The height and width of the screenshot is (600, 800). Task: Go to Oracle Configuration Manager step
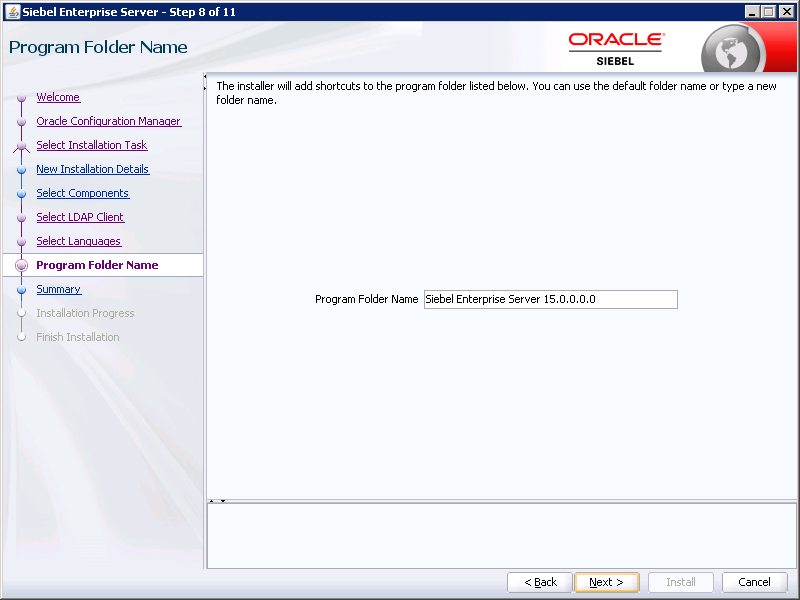(x=109, y=121)
